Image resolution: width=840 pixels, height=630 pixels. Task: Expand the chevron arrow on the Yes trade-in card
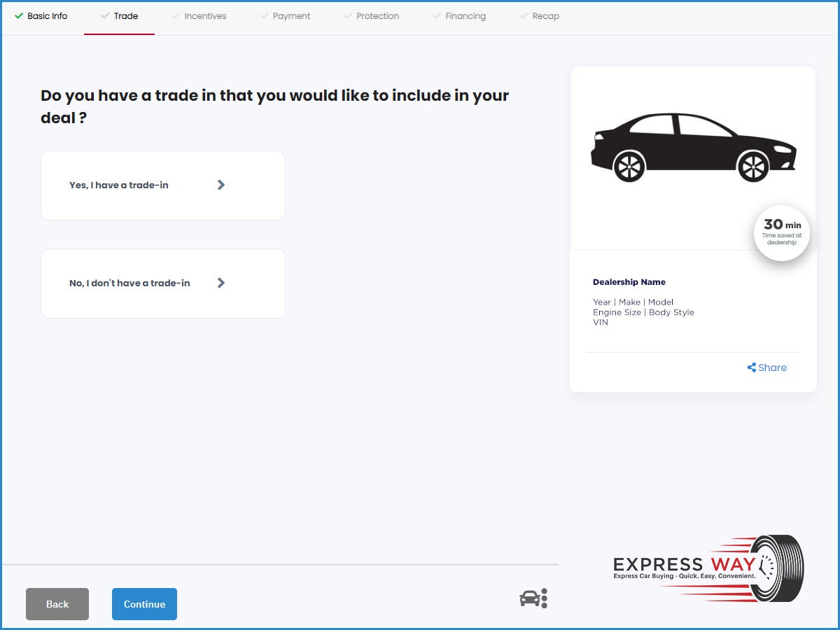[221, 185]
